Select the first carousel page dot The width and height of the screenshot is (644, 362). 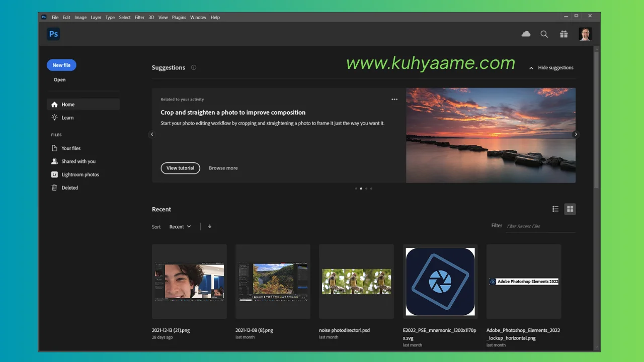(356, 189)
